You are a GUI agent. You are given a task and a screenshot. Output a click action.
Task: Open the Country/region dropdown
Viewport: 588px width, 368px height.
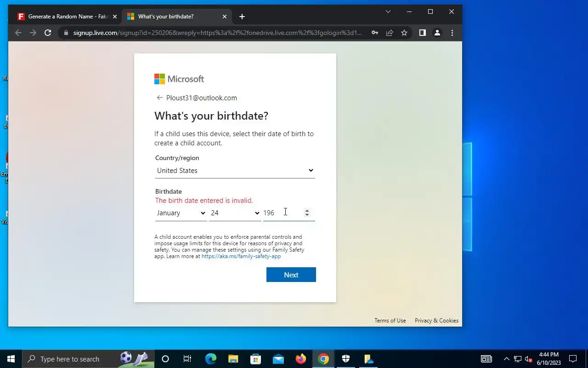pyautogui.click(x=235, y=171)
